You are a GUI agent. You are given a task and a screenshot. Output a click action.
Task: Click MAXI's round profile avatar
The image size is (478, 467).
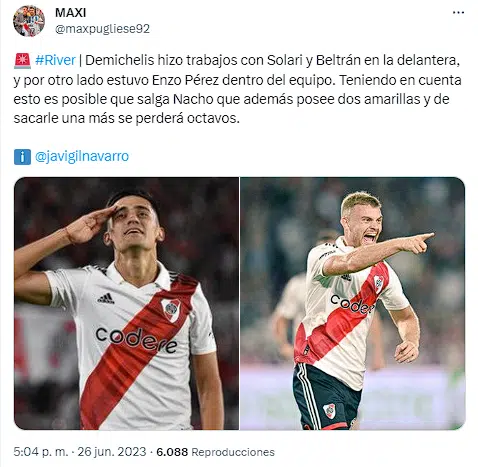29,21
